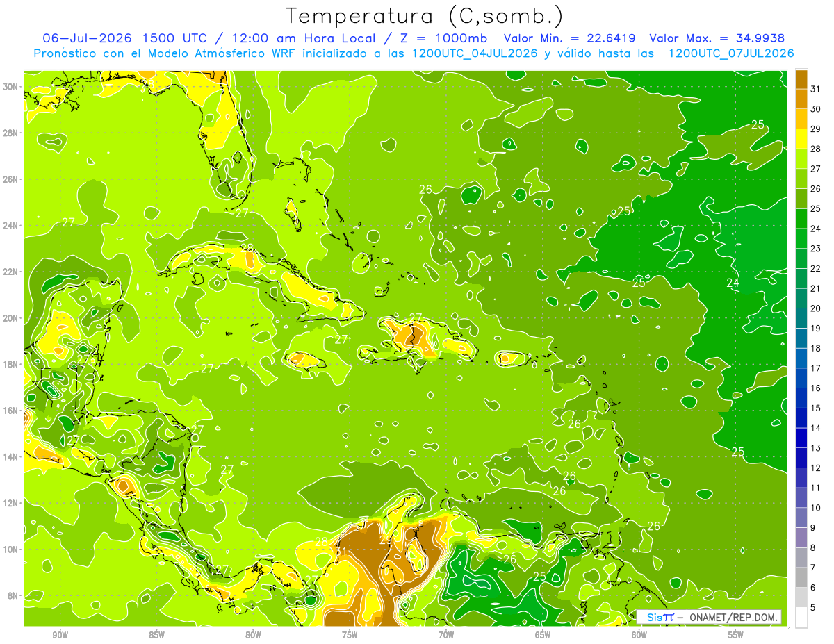Click the '7' label on the color scale

click(x=813, y=568)
